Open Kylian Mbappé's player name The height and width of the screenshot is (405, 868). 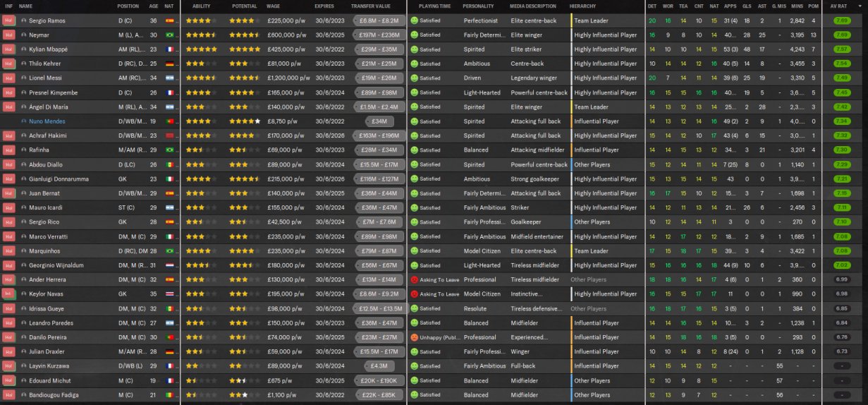[50, 49]
